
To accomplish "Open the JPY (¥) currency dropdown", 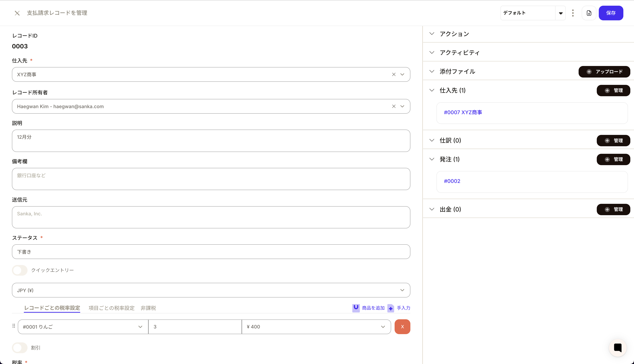I will click(211, 290).
